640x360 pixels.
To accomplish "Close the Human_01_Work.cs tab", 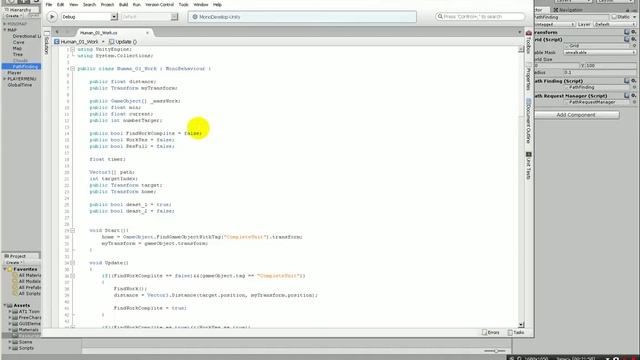I will pos(147,33).
